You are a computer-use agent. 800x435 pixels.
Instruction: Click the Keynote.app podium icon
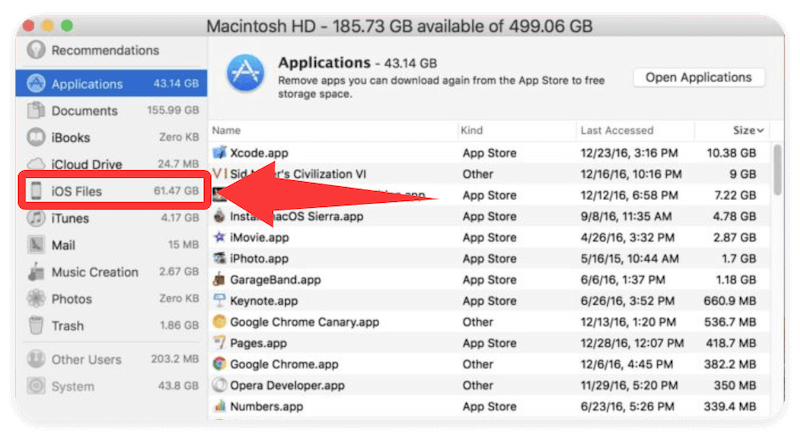pos(219,300)
